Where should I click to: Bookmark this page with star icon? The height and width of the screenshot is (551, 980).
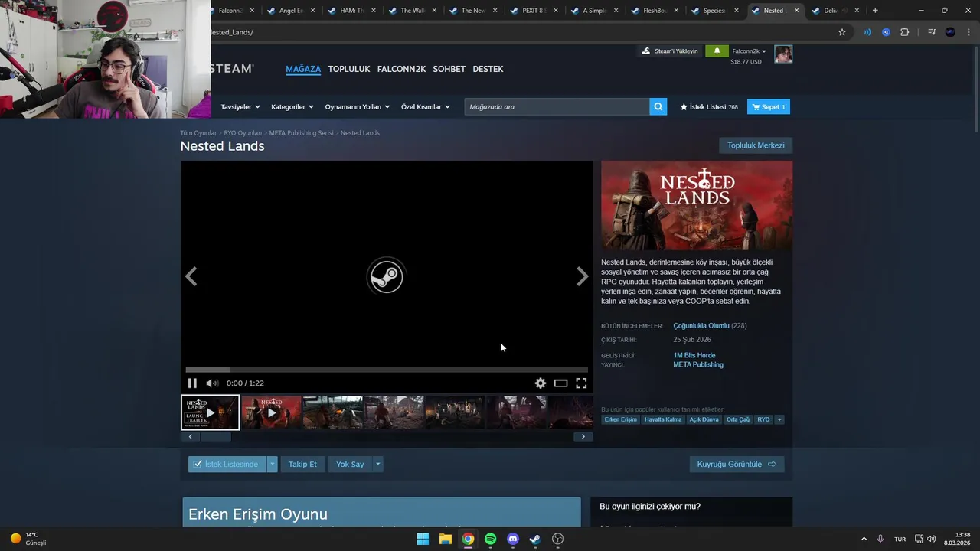(842, 32)
